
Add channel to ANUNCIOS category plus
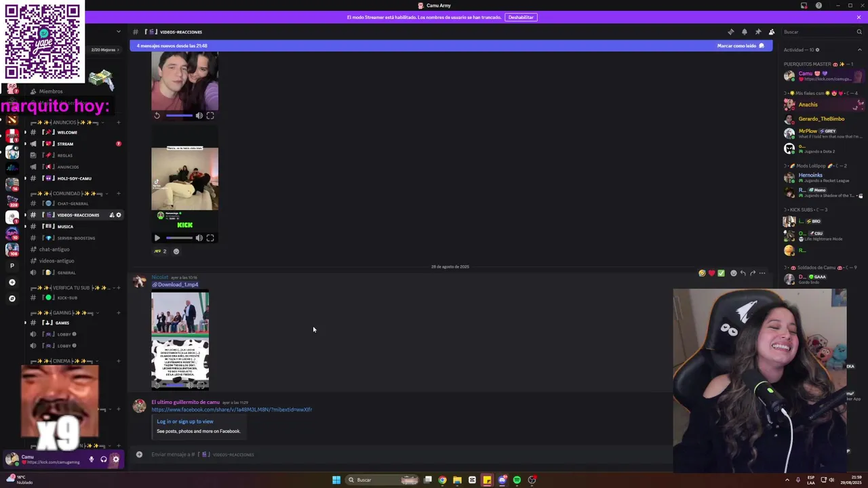pyautogui.click(x=119, y=123)
